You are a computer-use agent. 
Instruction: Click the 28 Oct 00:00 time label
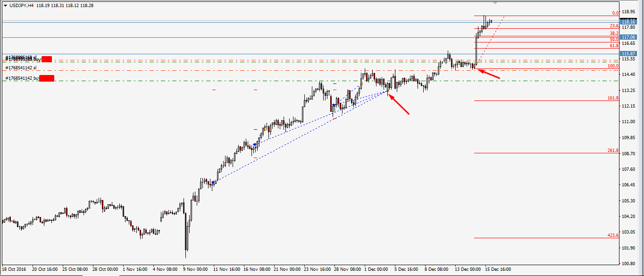click(x=106, y=269)
